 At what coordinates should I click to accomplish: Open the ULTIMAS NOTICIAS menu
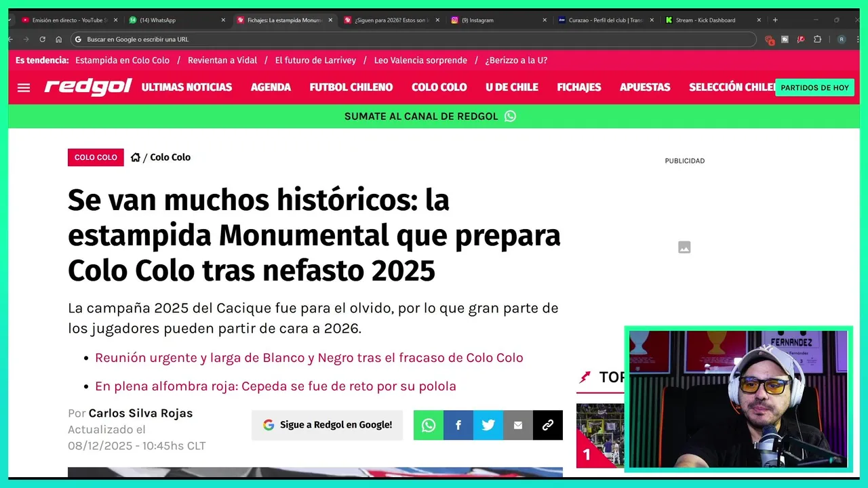tap(186, 87)
